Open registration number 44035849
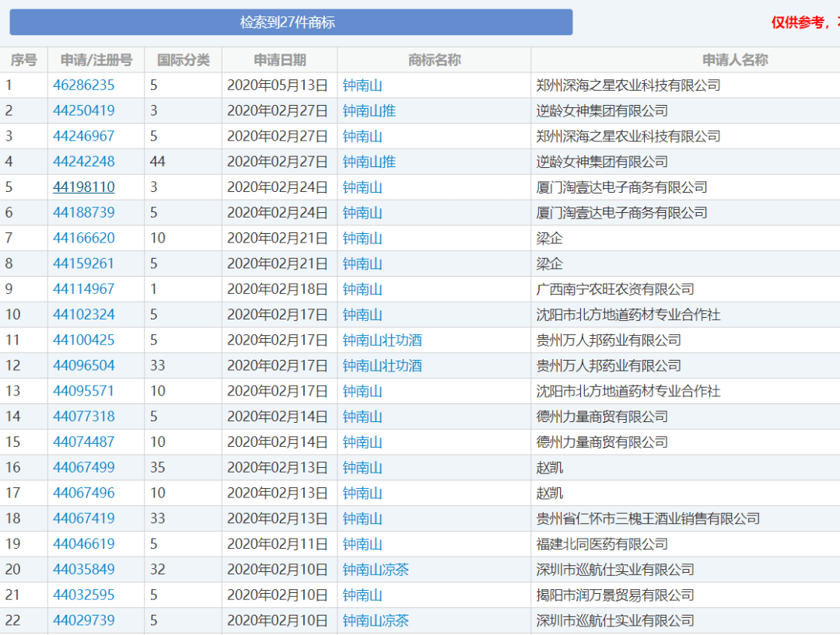Screen dimensions: 840x635 pyautogui.click(x=83, y=569)
